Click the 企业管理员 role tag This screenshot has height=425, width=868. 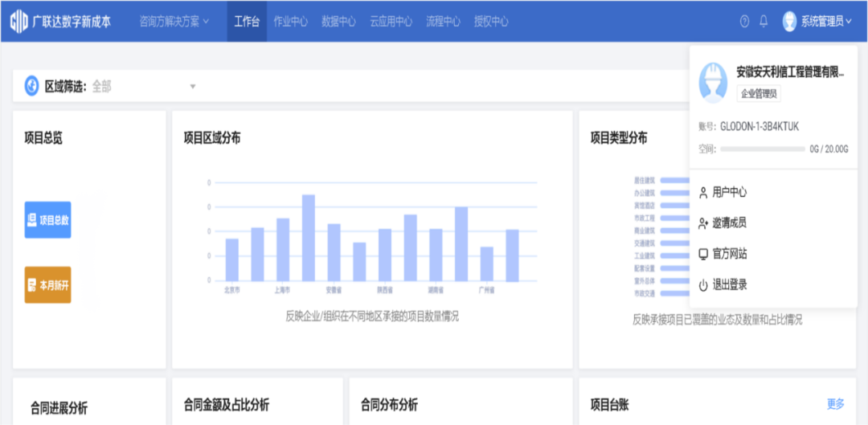758,94
